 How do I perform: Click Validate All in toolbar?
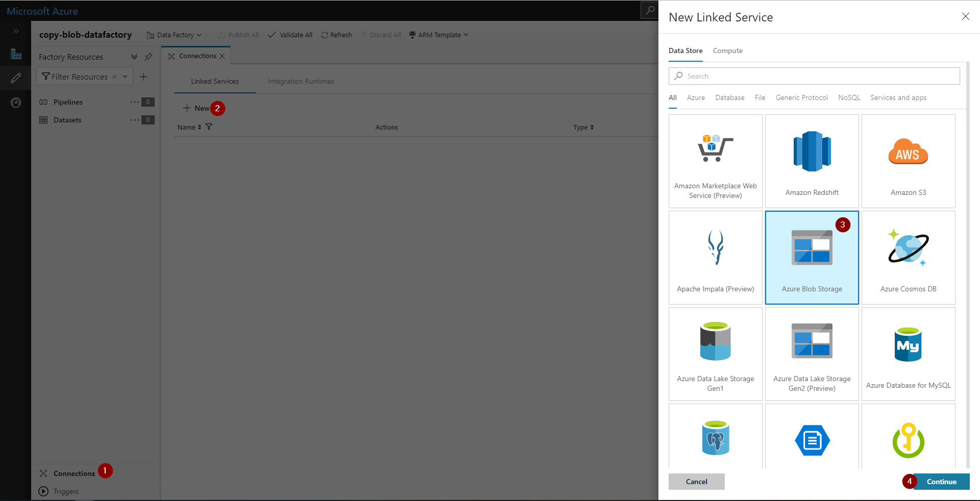coord(290,35)
